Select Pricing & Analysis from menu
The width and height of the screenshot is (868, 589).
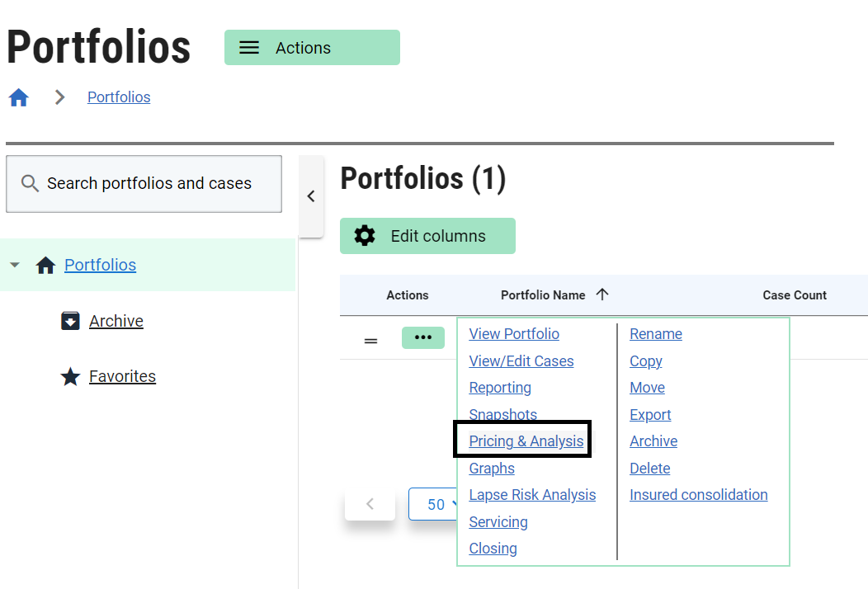point(526,441)
